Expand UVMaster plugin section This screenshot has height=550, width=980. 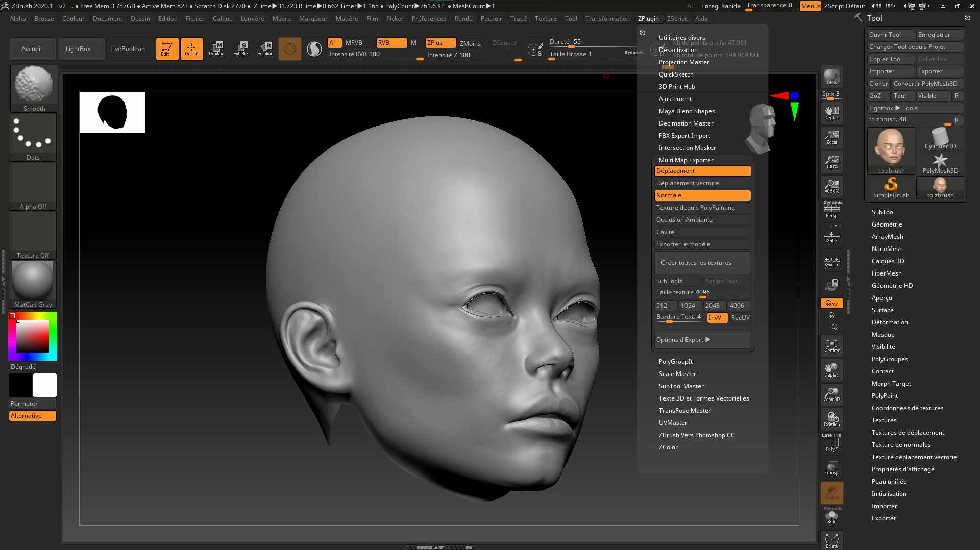coord(673,423)
